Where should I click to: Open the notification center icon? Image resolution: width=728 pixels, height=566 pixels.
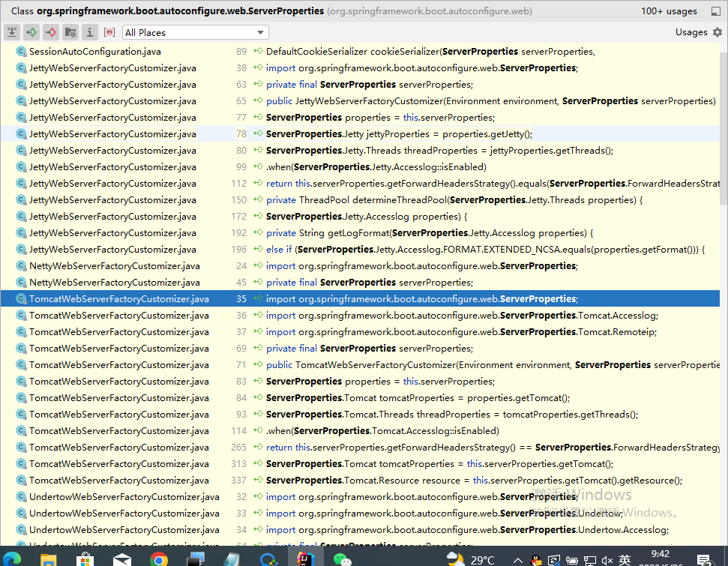click(x=704, y=559)
